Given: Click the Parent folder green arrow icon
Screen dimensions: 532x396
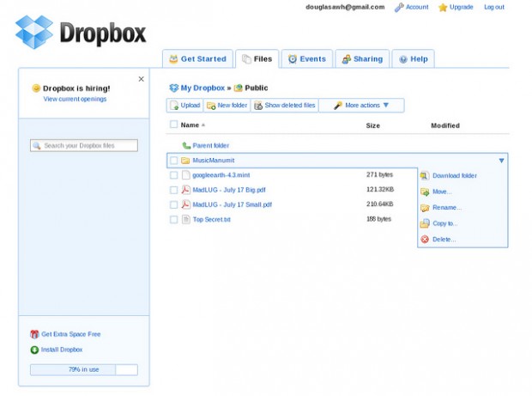Looking at the screenshot, I should pos(186,145).
